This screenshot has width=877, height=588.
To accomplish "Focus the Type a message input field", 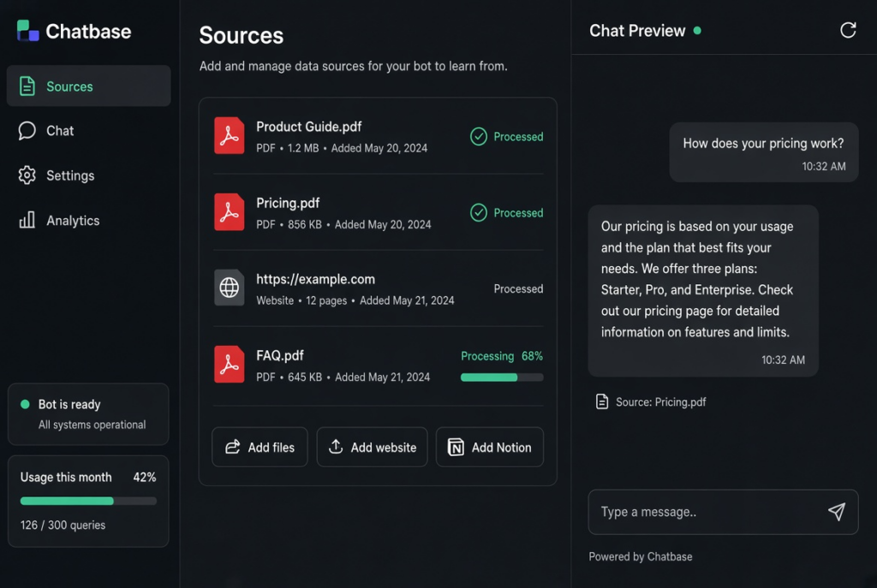I will click(723, 512).
